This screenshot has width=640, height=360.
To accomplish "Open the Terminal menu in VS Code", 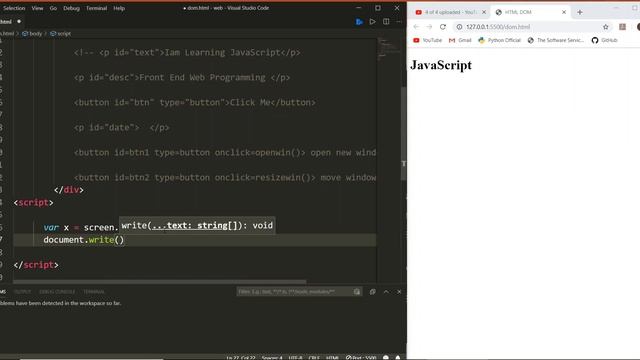I will point(96,8).
